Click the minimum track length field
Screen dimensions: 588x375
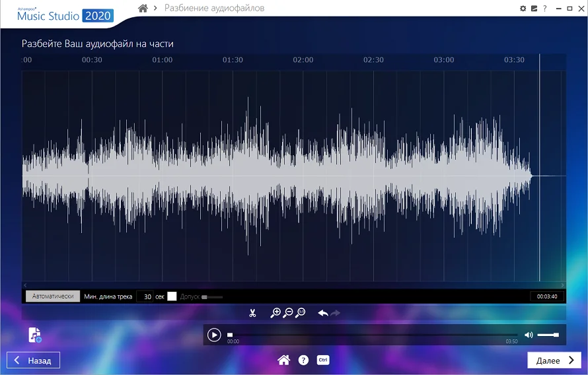(x=145, y=296)
